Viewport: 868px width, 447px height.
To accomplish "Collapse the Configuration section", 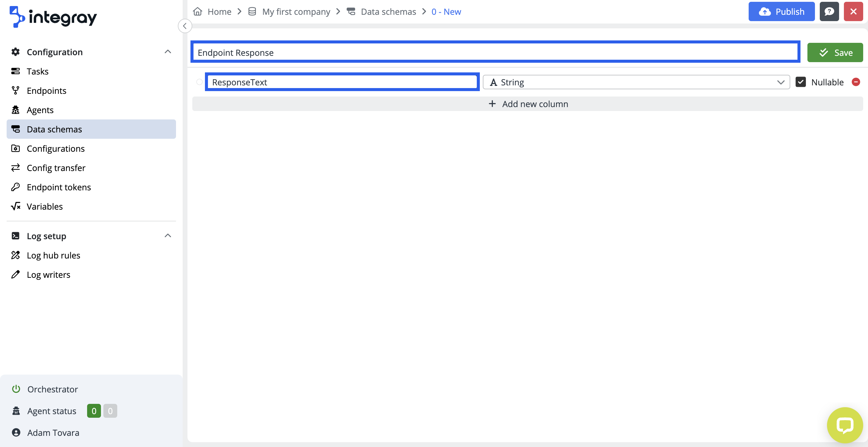I will 168,52.
